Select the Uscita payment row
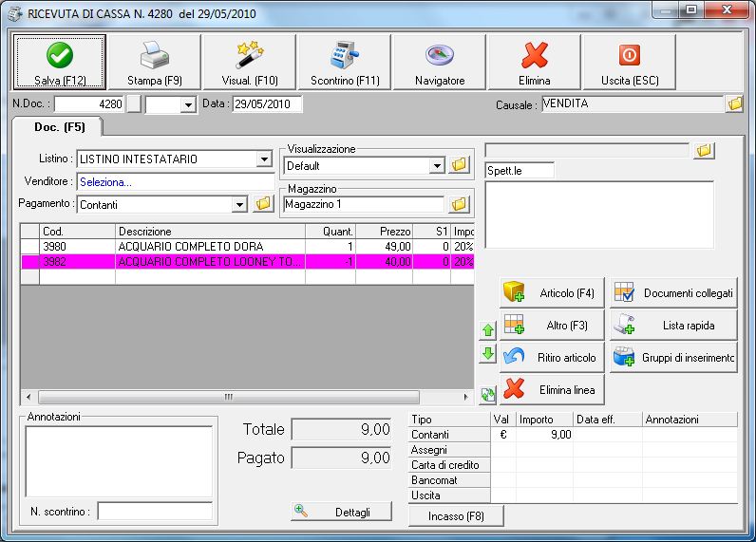 tap(573, 495)
